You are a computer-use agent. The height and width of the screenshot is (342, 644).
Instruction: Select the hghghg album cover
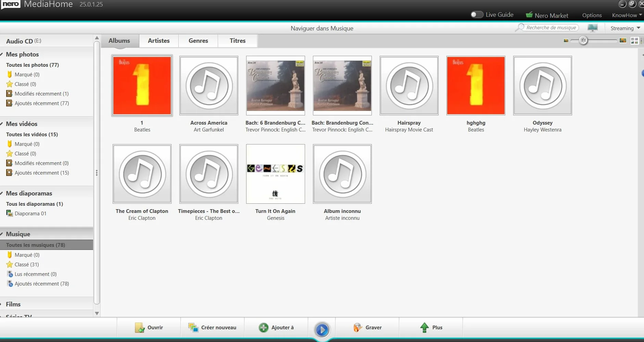pyautogui.click(x=476, y=86)
